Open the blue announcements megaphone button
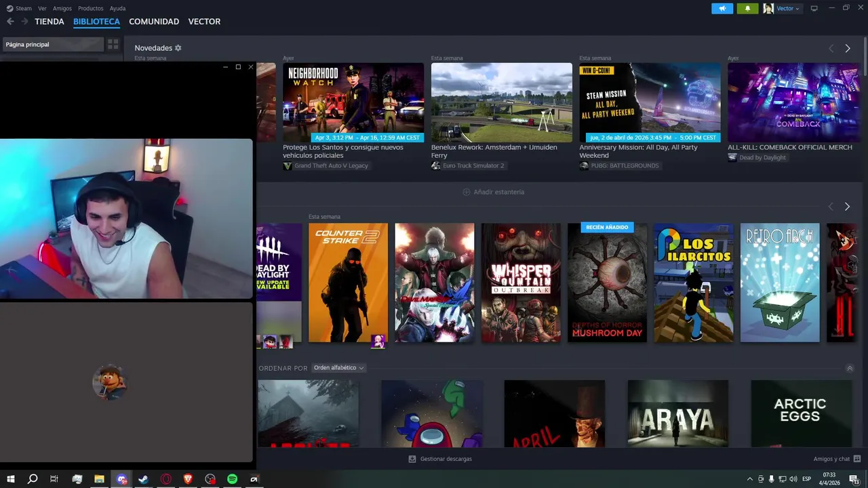Viewport: 868px width, 488px height. pyautogui.click(x=722, y=8)
